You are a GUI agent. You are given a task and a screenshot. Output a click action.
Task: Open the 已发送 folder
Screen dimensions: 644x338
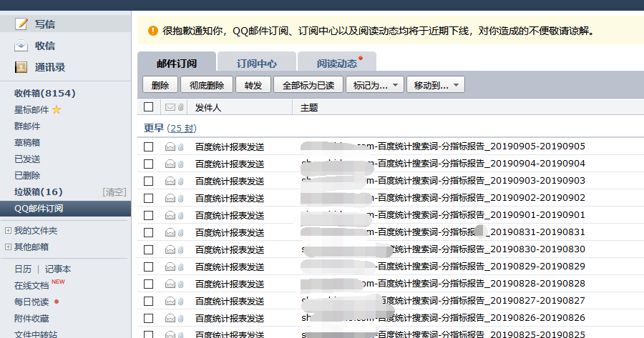[27, 159]
